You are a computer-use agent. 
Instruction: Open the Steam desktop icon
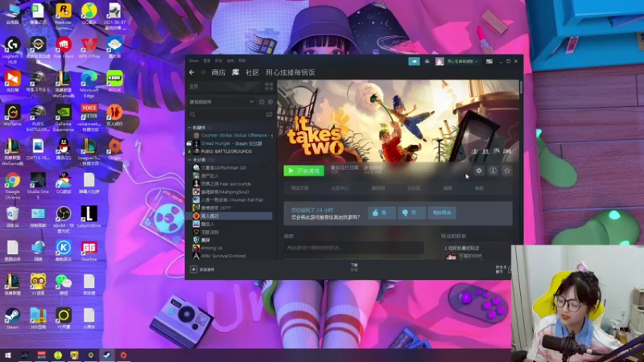12,319
